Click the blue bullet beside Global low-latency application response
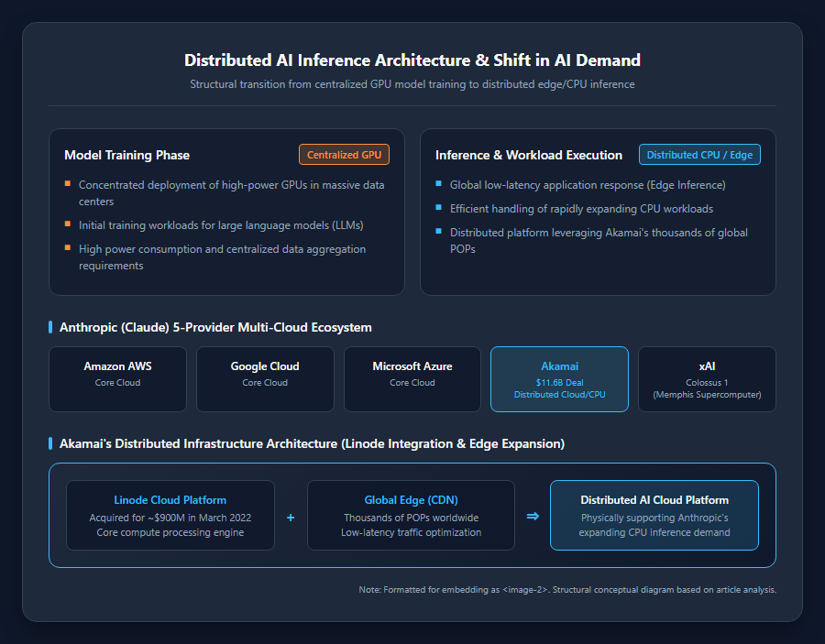 (439, 183)
